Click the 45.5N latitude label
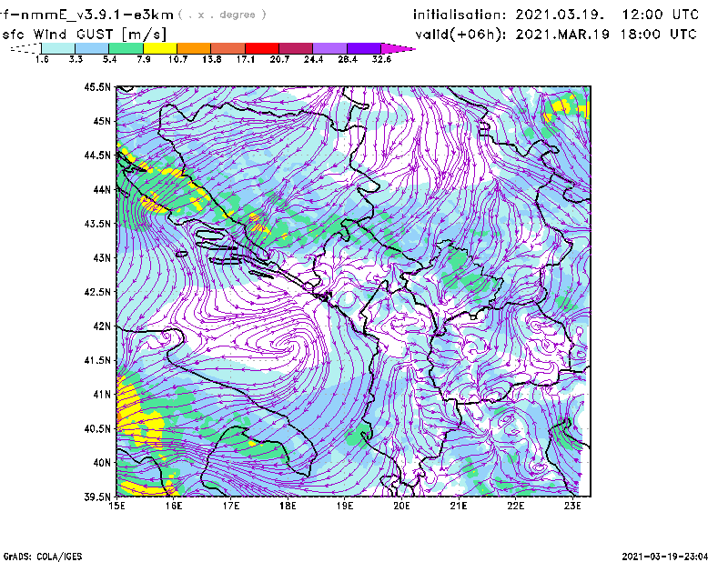The width and height of the screenshot is (728, 562). [97, 86]
